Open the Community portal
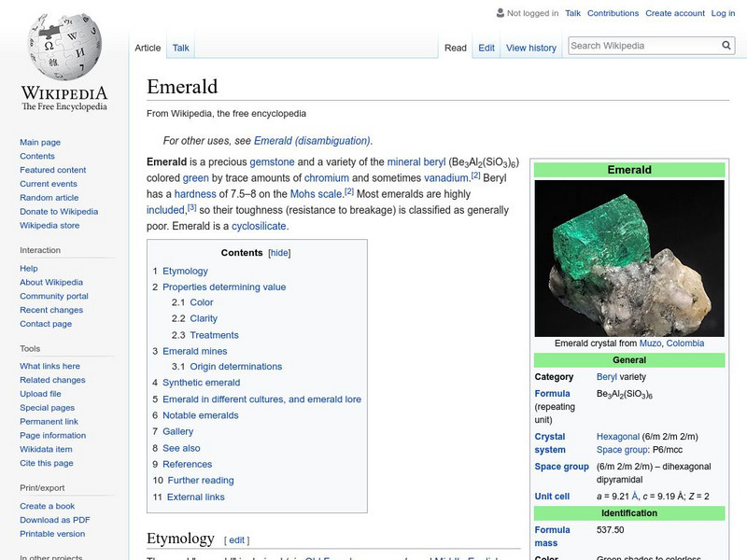Image resolution: width=747 pixels, height=560 pixels. 54,296
